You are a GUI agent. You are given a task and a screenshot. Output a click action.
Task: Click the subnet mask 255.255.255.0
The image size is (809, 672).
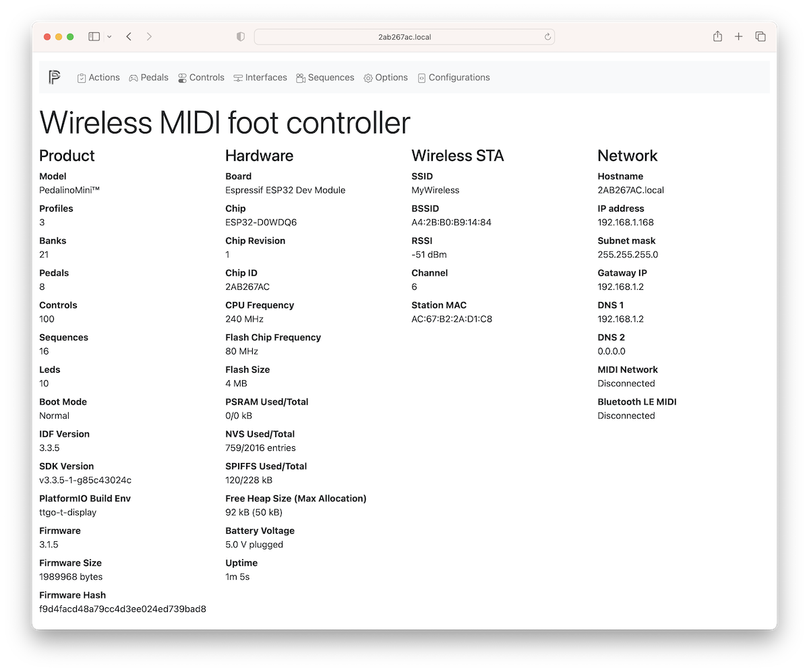(x=628, y=255)
